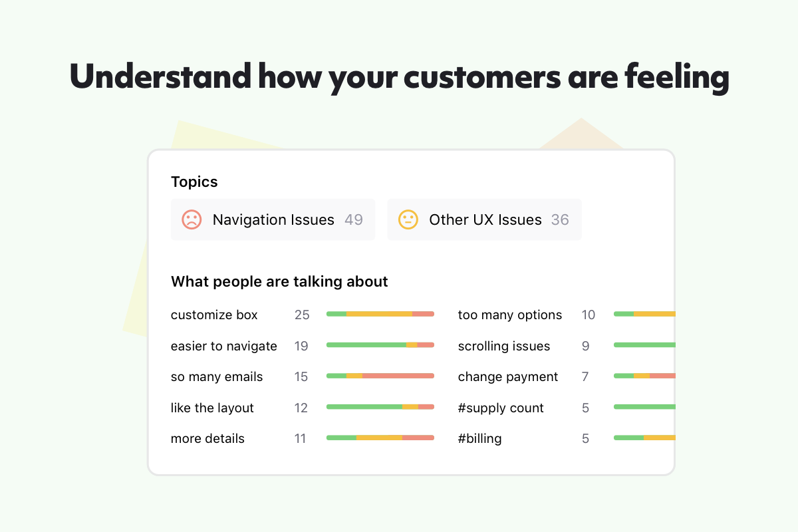Viewport: 798px width, 532px height.
Task: Open the 'so many emails' phrase
Action: 217,376
